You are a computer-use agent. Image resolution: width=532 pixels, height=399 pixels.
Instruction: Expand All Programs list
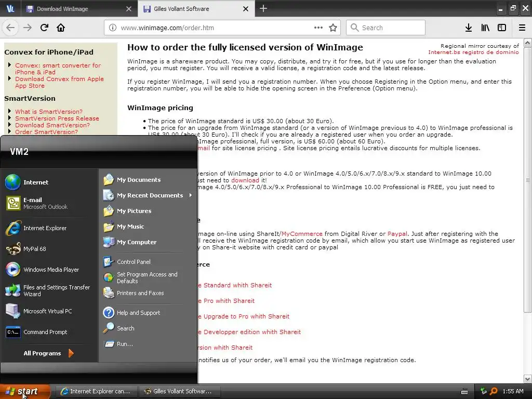(x=49, y=353)
